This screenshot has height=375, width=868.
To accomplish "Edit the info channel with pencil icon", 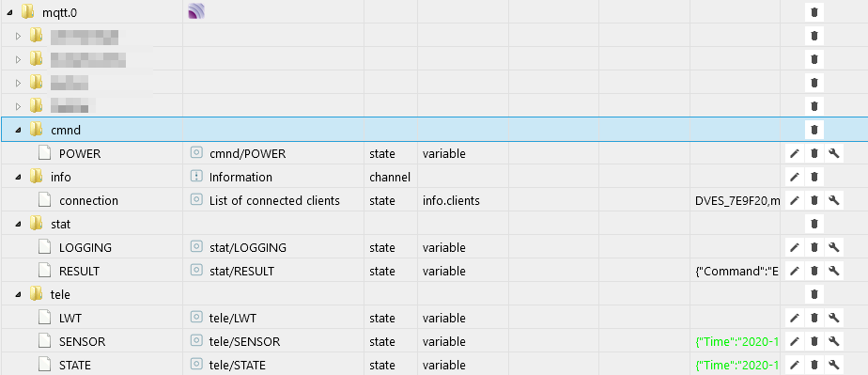I will [x=795, y=178].
